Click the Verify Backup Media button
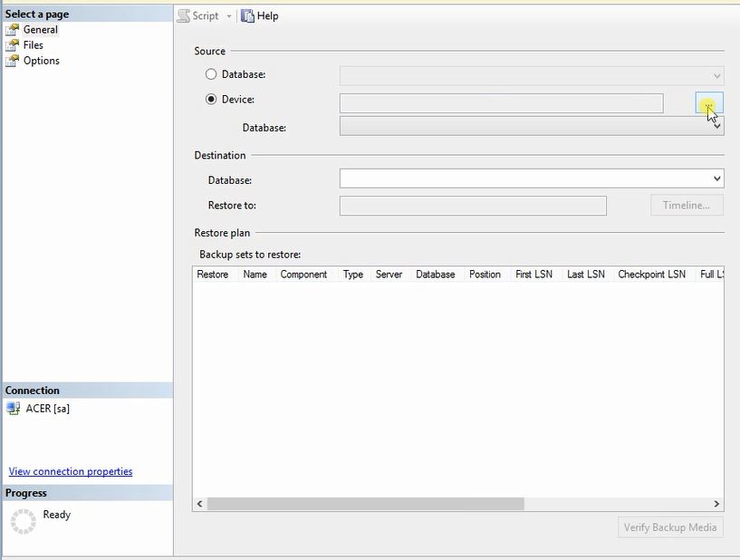This screenshot has width=740, height=560. (x=670, y=527)
